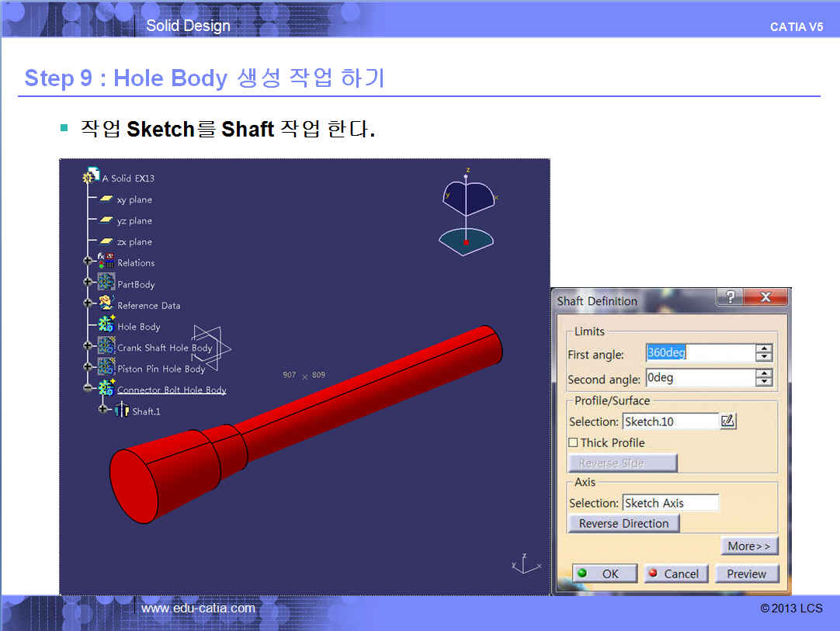This screenshot has width=840, height=631.
Task: Collapse the Connector Bolt Hole Body node
Action: 89,389
